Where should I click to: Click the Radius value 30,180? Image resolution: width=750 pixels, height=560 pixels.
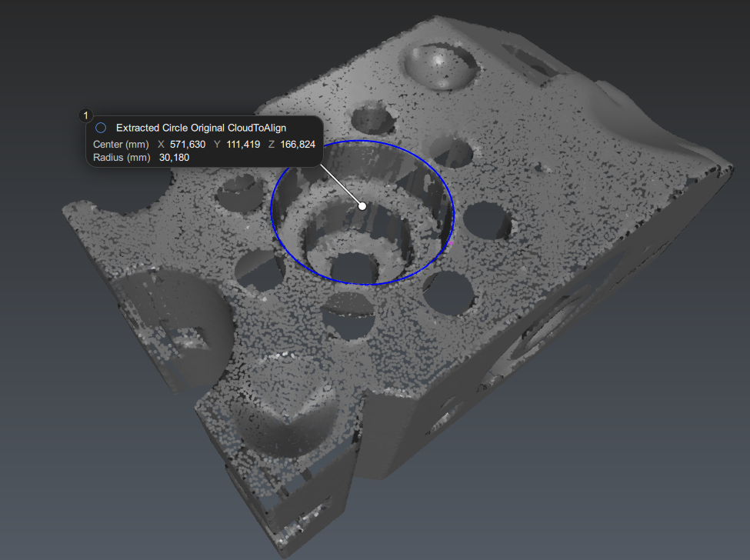(174, 158)
